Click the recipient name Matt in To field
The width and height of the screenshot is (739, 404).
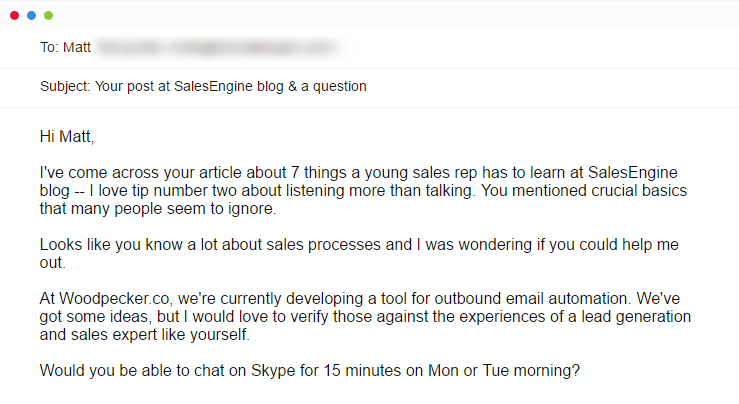point(78,47)
